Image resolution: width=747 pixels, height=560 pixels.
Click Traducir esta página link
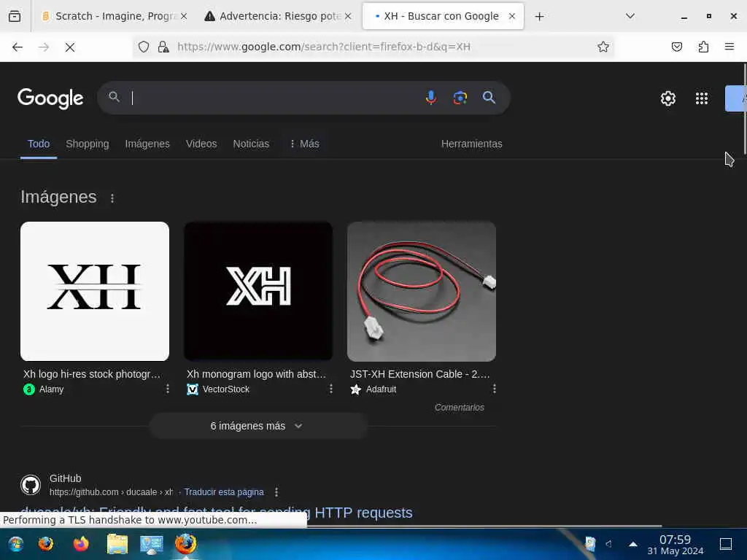point(224,492)
